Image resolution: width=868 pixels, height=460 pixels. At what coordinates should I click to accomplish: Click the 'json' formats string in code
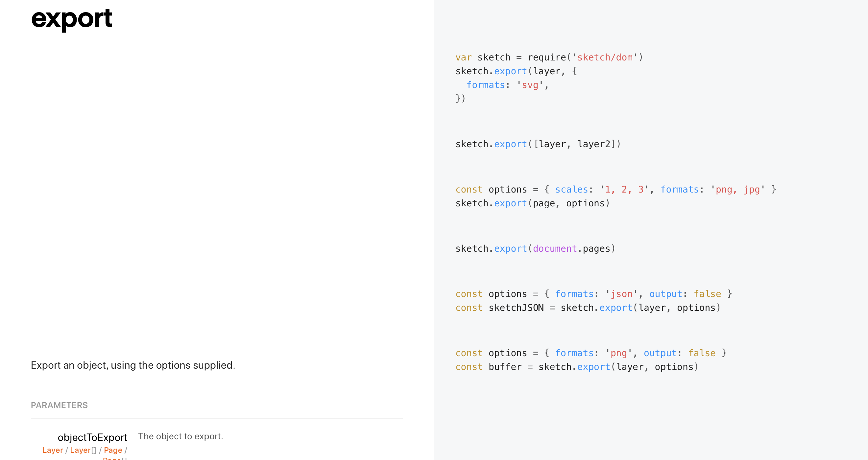[621, 294]
